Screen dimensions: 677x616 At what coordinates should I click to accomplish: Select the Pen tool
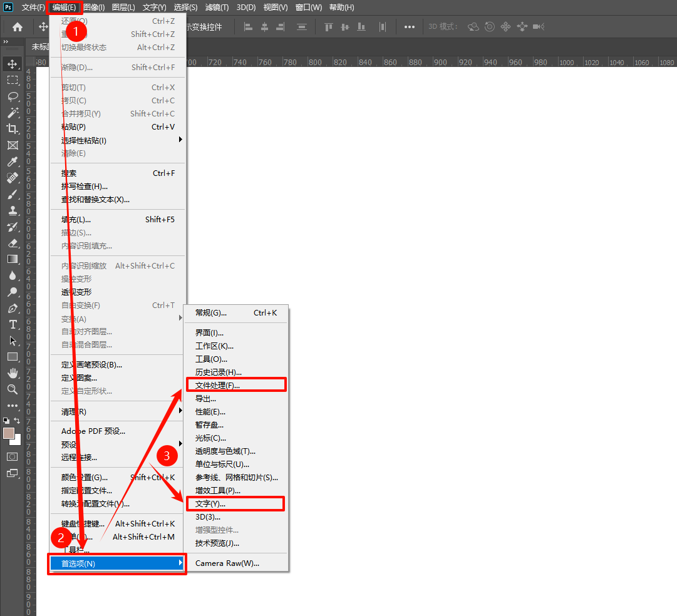click(x=13, y=308)
